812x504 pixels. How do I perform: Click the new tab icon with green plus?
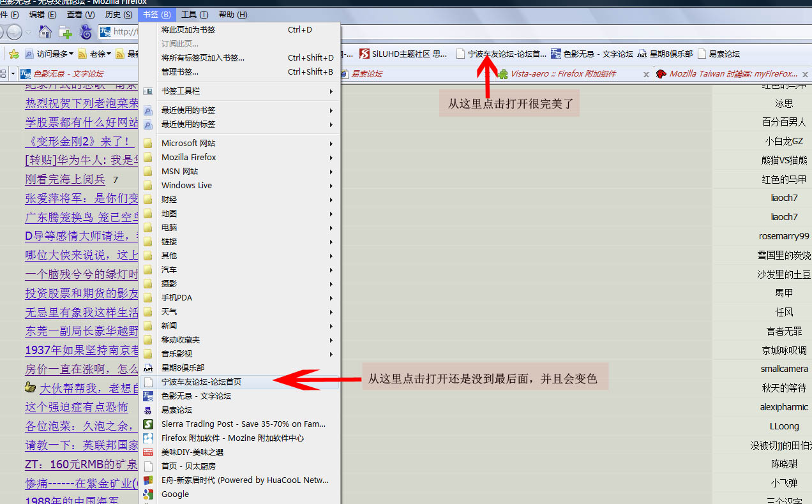tap(65, 31)
